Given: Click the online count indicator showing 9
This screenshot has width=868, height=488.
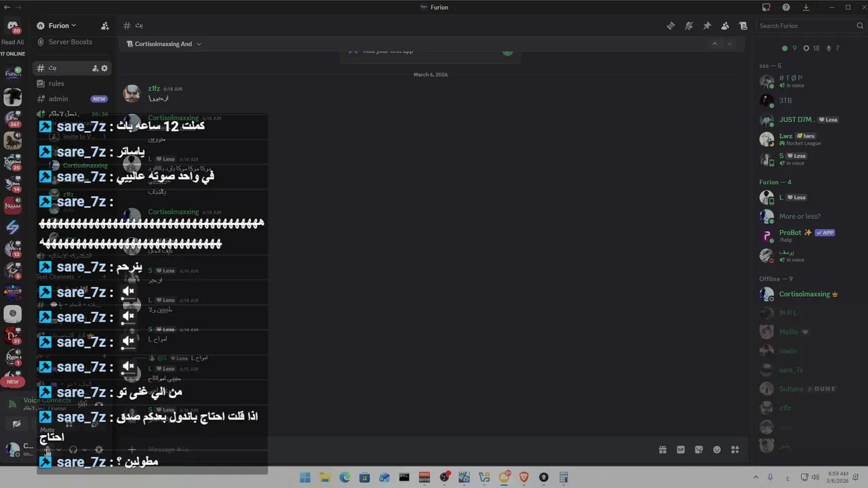Looking at the screenshot, I should pyautogui.click(x=789, y=48).
